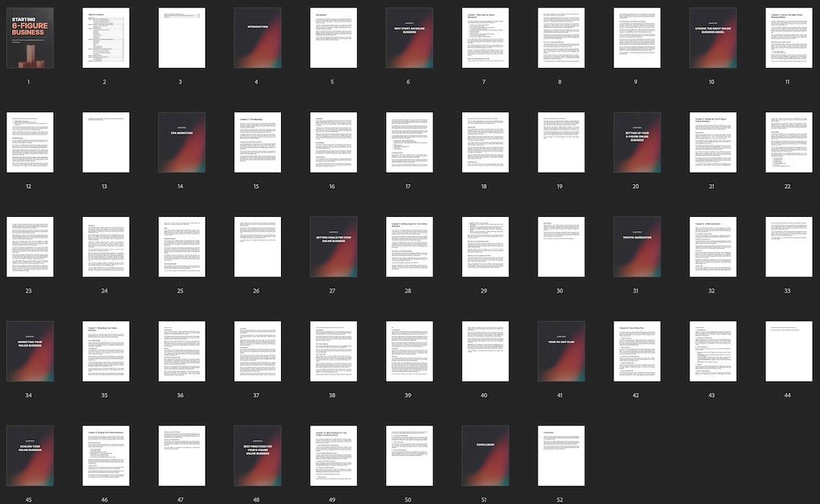
Task: Click the Traffic Generation chapter cover thumbnail
Action: coord(637,246)
